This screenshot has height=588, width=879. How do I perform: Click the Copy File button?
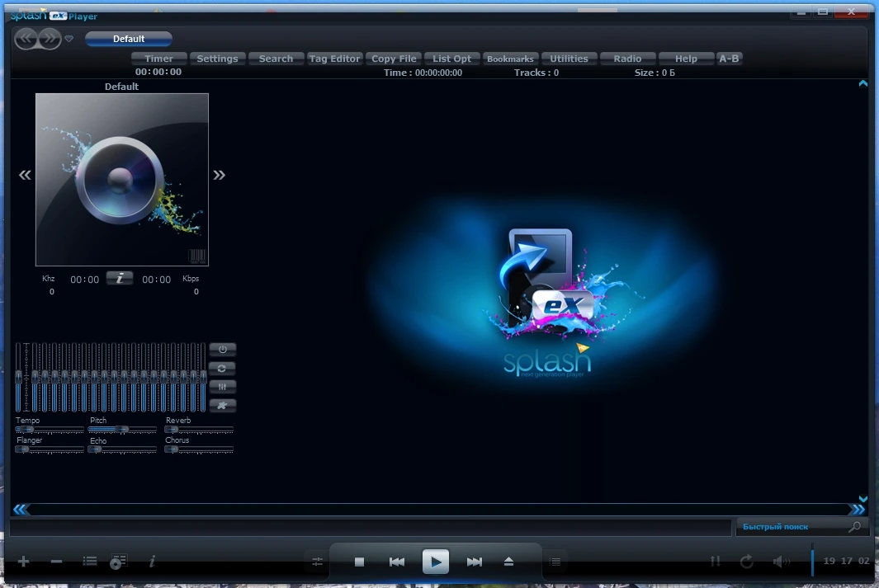coord(394,59)
